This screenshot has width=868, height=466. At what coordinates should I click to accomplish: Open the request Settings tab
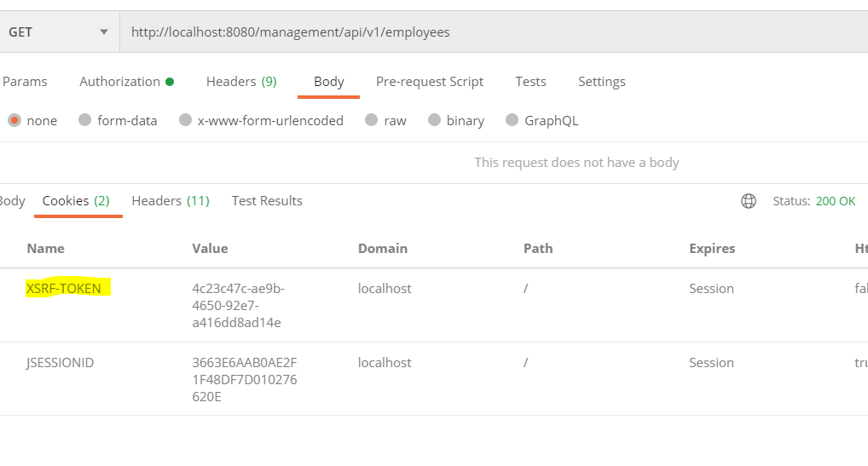[601, 82]
